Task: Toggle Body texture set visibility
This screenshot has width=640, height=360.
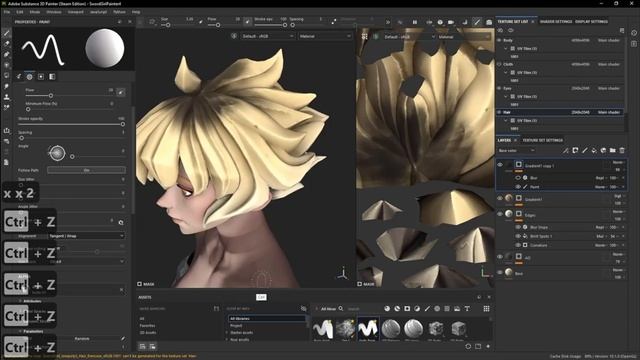Action: (x=499, y=40)
